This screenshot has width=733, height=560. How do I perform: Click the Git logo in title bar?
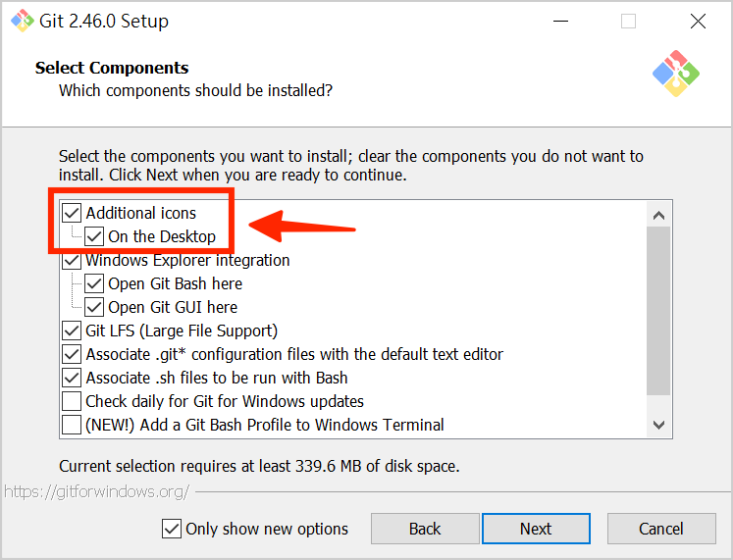coord(23,21)
